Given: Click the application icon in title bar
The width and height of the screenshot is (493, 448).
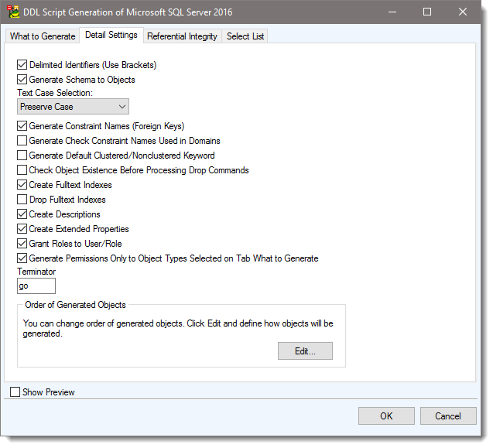Looking at the screenshot, I should pos(14,12).
